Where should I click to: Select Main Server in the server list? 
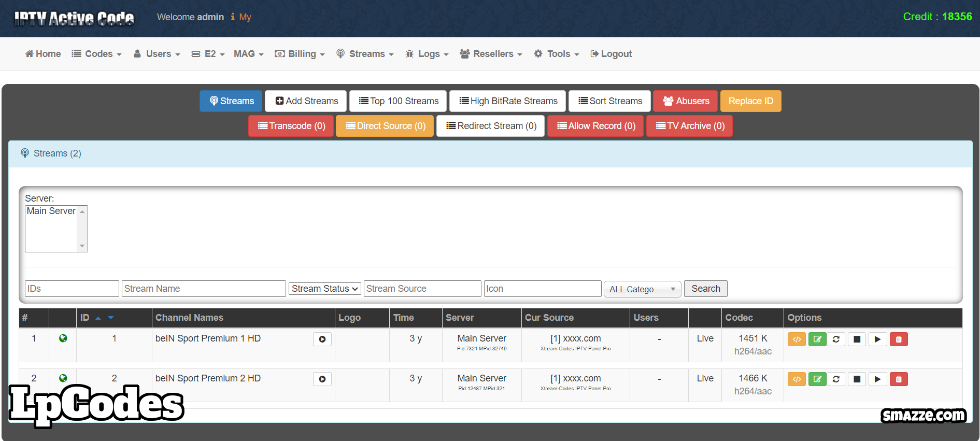(51, 211)
